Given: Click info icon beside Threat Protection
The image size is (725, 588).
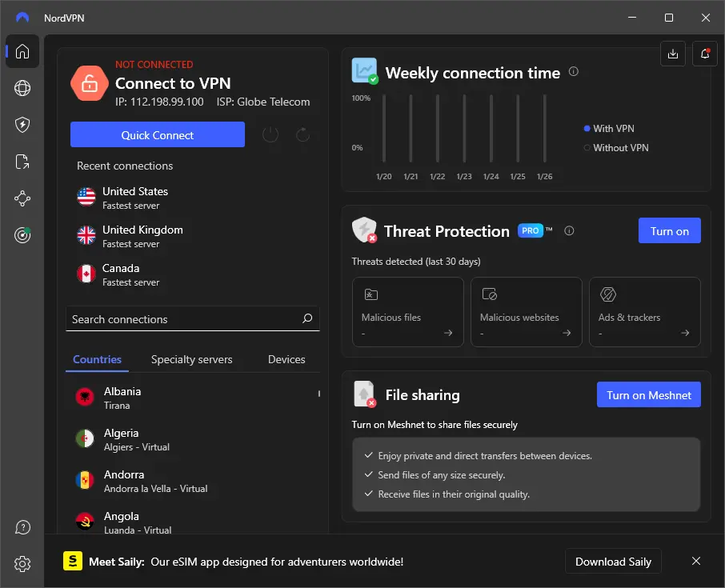Looking at the screenshot, I should pyautogui.click(x=569, y=230).
